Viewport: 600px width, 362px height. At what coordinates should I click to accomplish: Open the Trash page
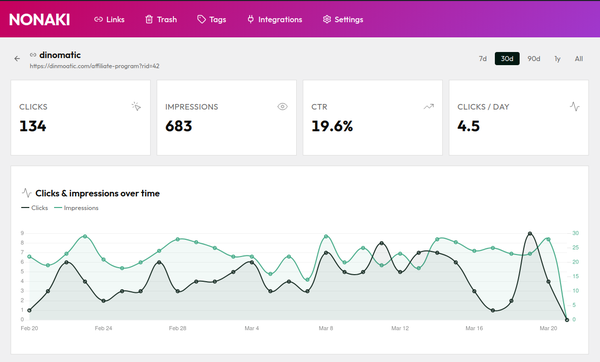[161, 20]
